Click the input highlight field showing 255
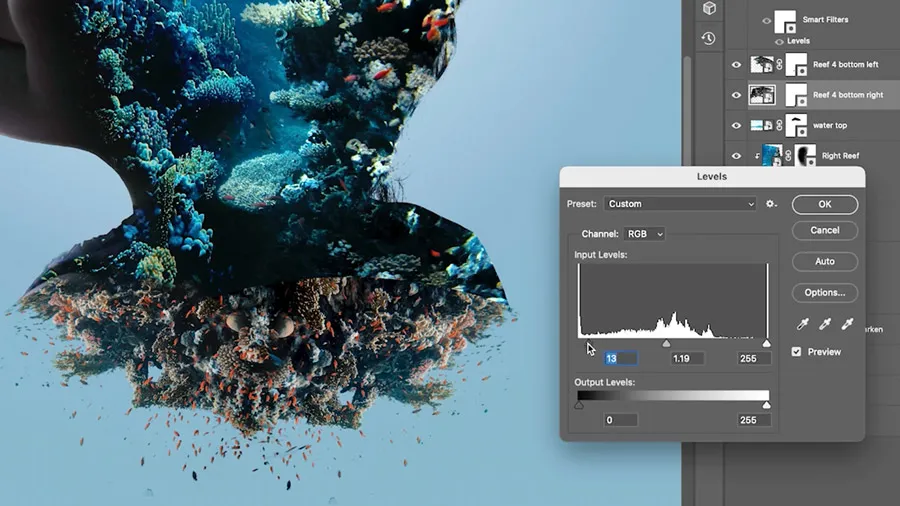900x506 pixels. pos(754,359)
